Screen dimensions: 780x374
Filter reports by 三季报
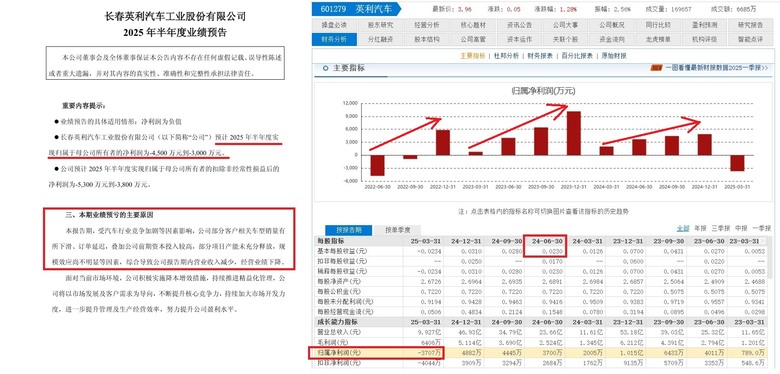pyautogui.click(x=720, y=228)
